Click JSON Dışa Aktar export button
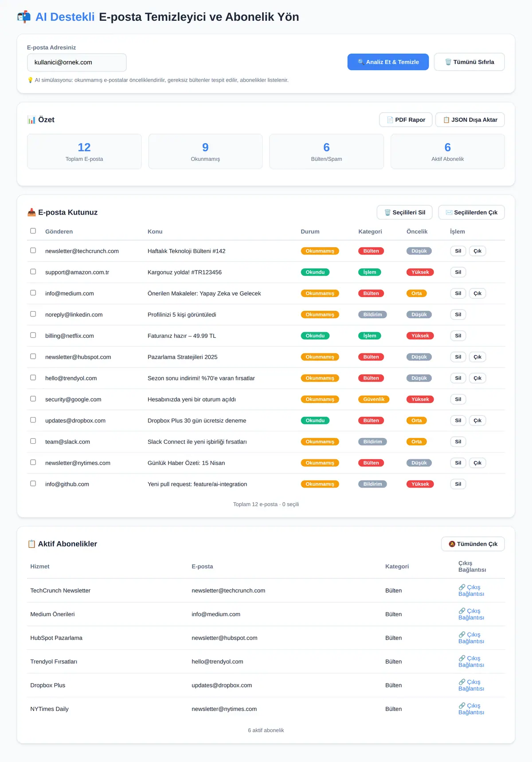Viewport: 532px width, 762px height. tap(470, 120)
